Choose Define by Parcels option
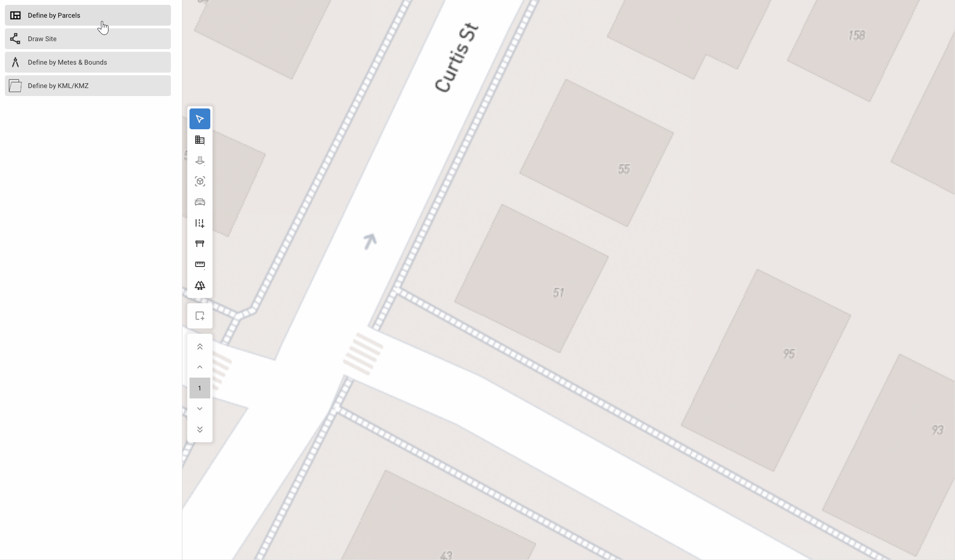The height and width of the screenshot is (560, 955). pyautogui.click(x=88, y=15)
